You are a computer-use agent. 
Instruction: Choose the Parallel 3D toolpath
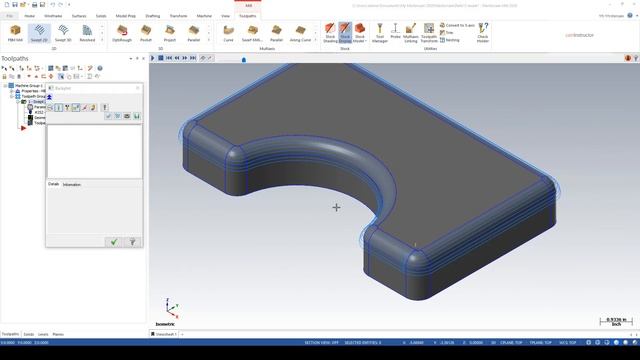[194, 33]
